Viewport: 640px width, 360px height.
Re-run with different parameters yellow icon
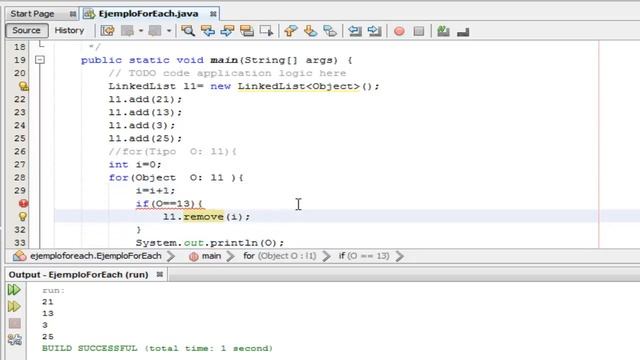pos(14,307)
